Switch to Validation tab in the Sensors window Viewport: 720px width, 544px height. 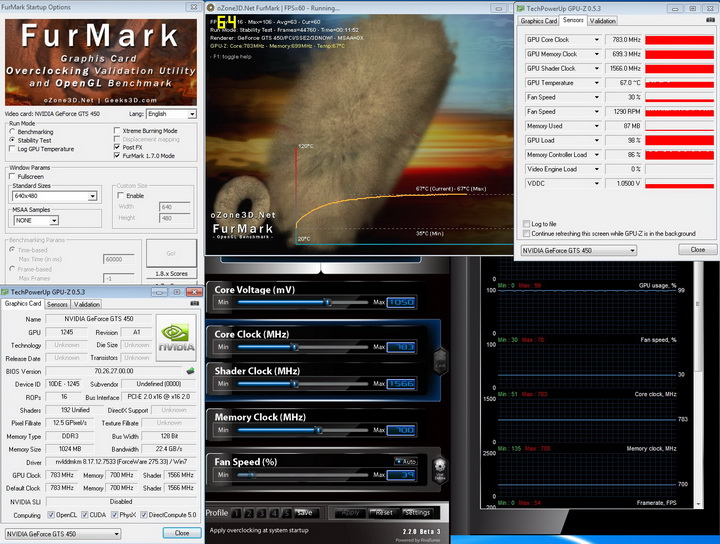pos(603,20)
